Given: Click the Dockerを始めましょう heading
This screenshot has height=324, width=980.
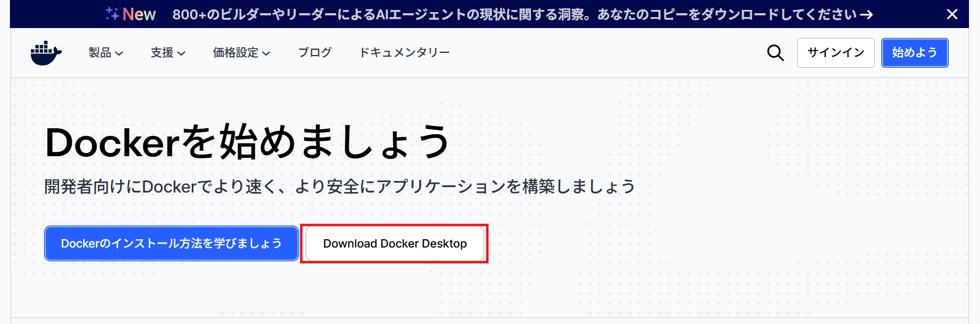Looking at the screenshot, I should click(247, 142).
